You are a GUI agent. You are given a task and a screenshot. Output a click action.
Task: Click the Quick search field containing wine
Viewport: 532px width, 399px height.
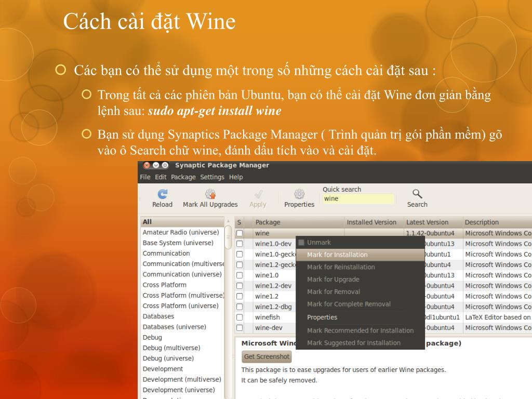(358, 199)
